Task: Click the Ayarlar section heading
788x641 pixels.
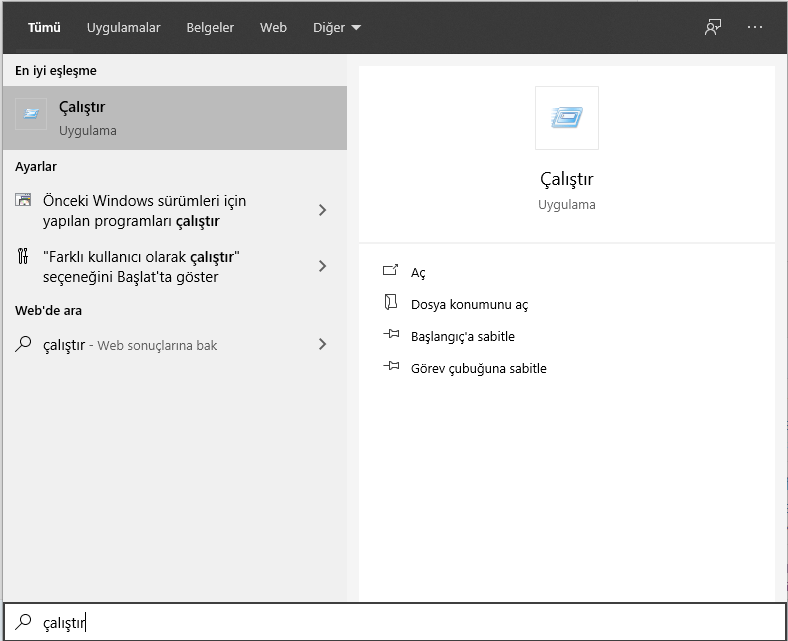Action: click(36, 166)
